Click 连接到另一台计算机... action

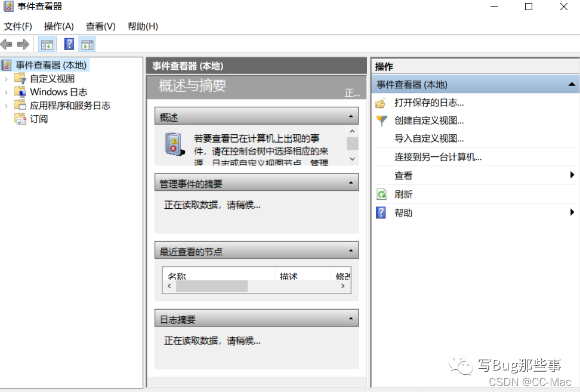(x=438, y=157)
